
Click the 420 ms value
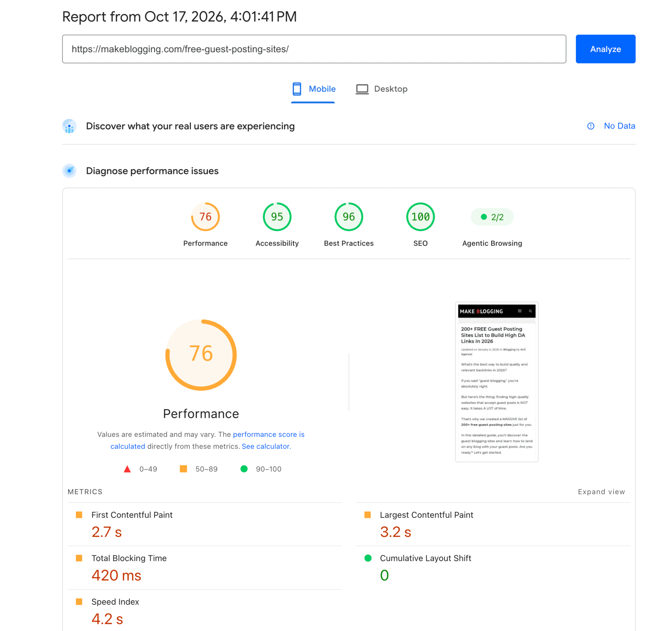[x=116, y=575]
